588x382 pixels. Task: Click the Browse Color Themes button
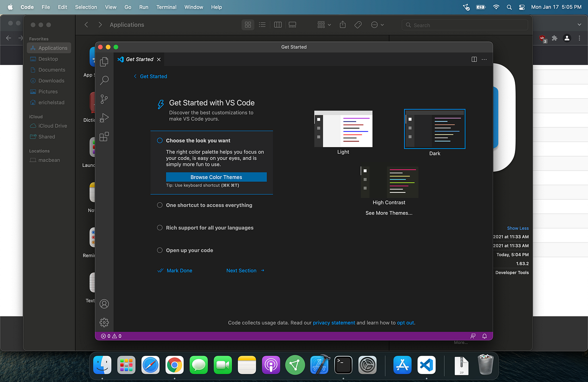pyautogui.click(x=216, y=177)
